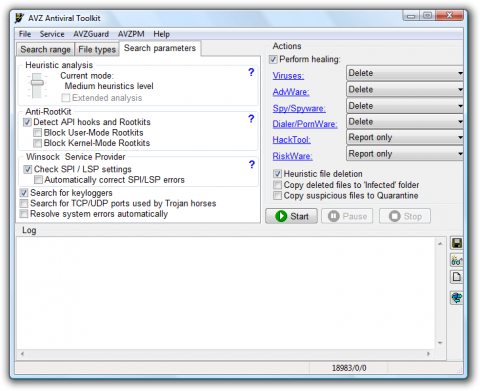Screen dimensions: 480x391
Task: Close the AVZ Antiviral Toolkit window
Action: point(449,16)
